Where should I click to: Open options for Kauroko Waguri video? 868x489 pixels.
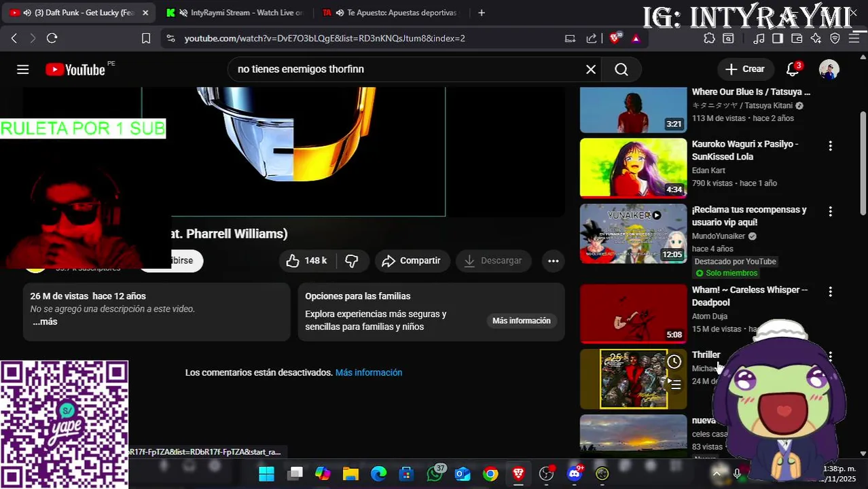pos(830,146)
